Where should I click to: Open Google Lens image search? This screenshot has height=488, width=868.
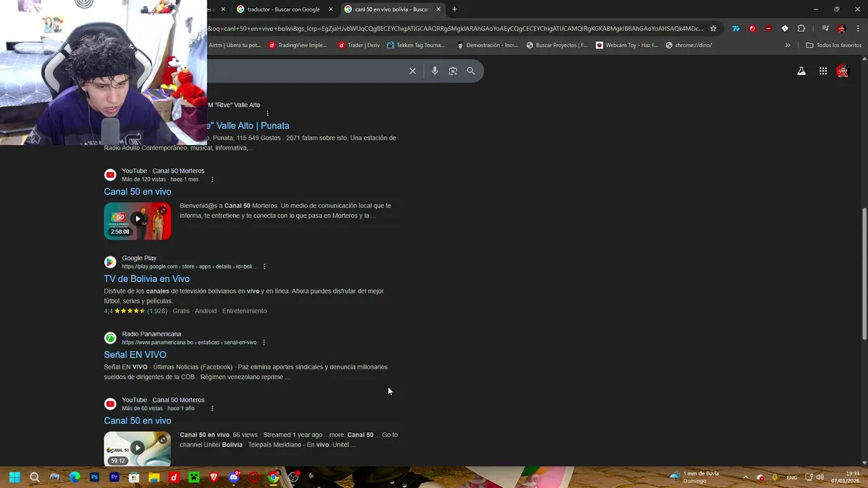point(453,71)
